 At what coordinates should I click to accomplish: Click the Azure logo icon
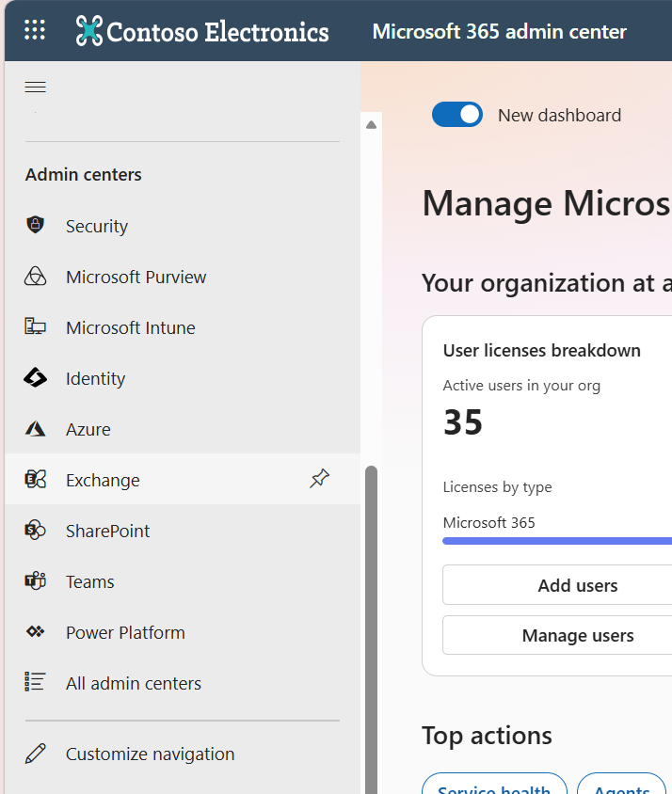(36, 429)
